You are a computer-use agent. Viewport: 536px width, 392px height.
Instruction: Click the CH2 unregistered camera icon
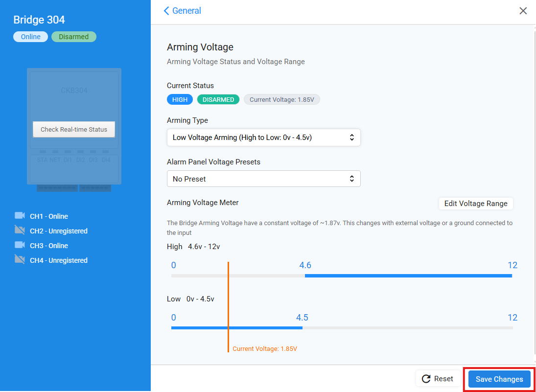coord(20,231)
